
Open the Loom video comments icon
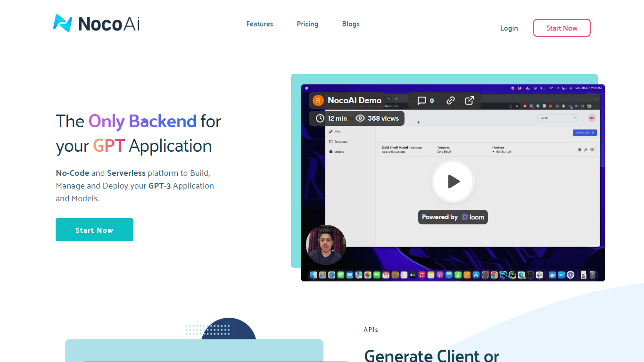click(x=422, y=100)
